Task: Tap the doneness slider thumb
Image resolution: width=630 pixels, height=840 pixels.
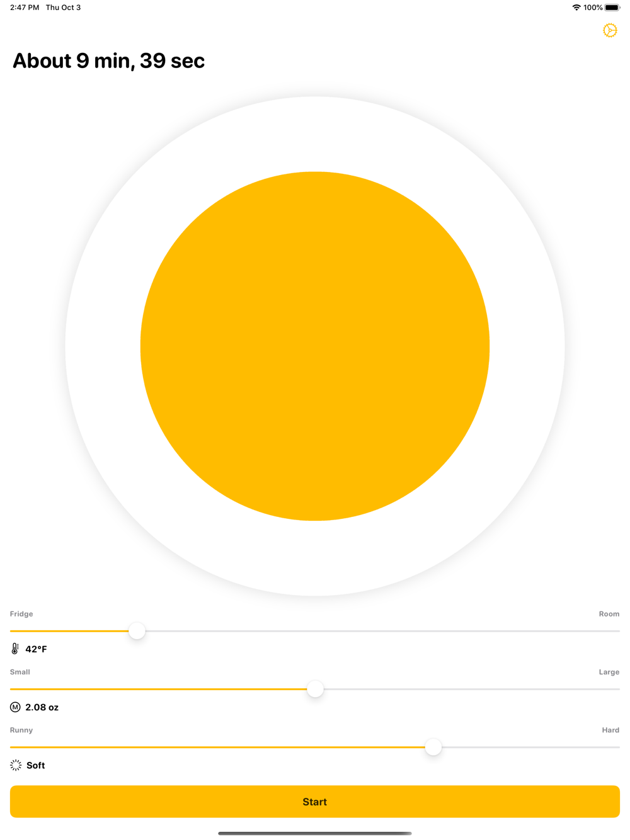Action: 433,747
